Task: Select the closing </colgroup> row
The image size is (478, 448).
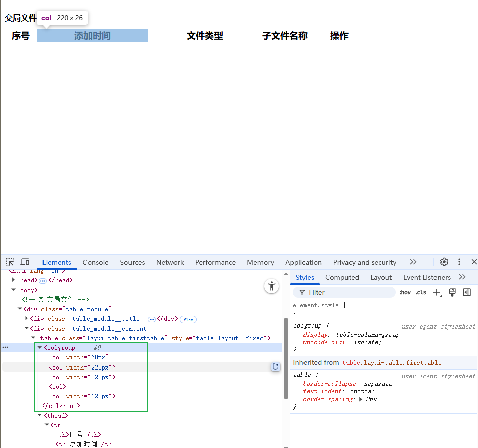Action: pyautogui.click(x=61, y=406)
